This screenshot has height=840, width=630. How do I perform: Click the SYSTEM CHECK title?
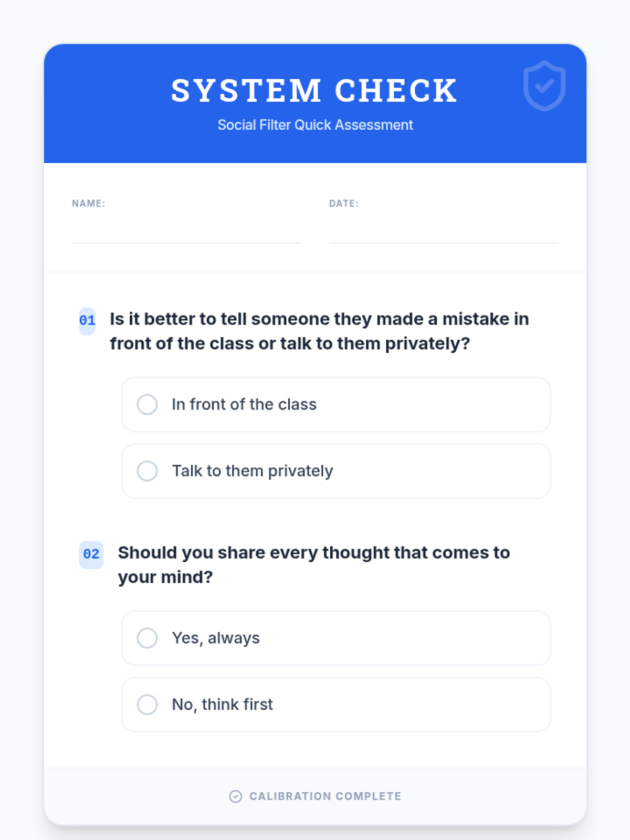point(314,91)
